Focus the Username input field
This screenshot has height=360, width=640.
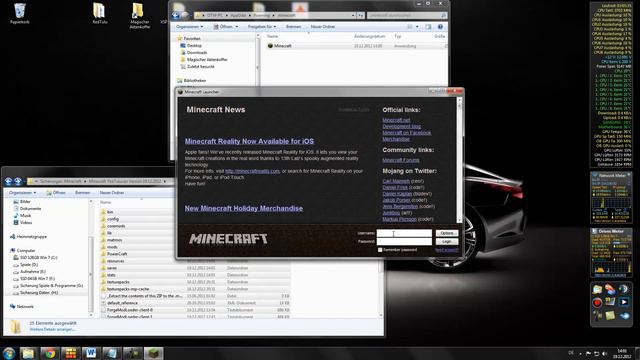[404, 233]
